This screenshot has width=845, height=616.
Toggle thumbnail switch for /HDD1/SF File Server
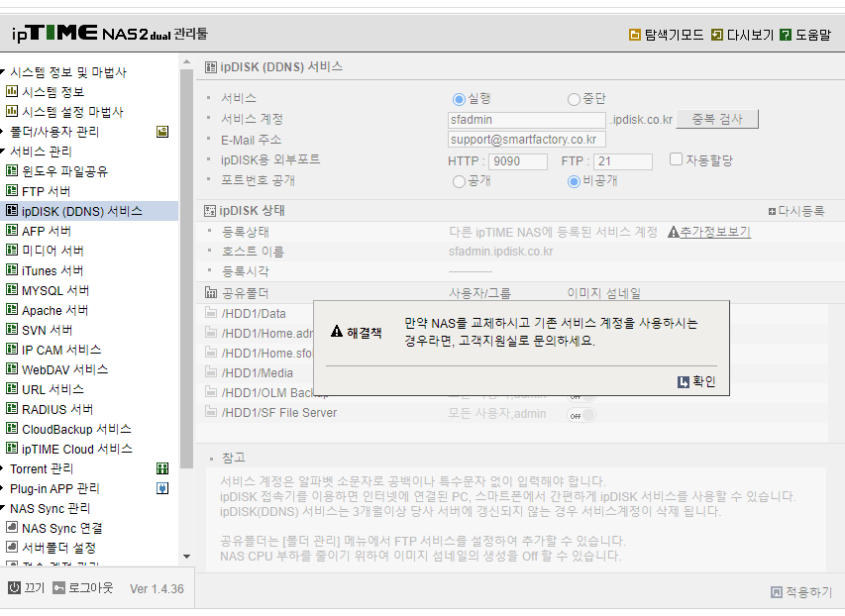point(581,416)
